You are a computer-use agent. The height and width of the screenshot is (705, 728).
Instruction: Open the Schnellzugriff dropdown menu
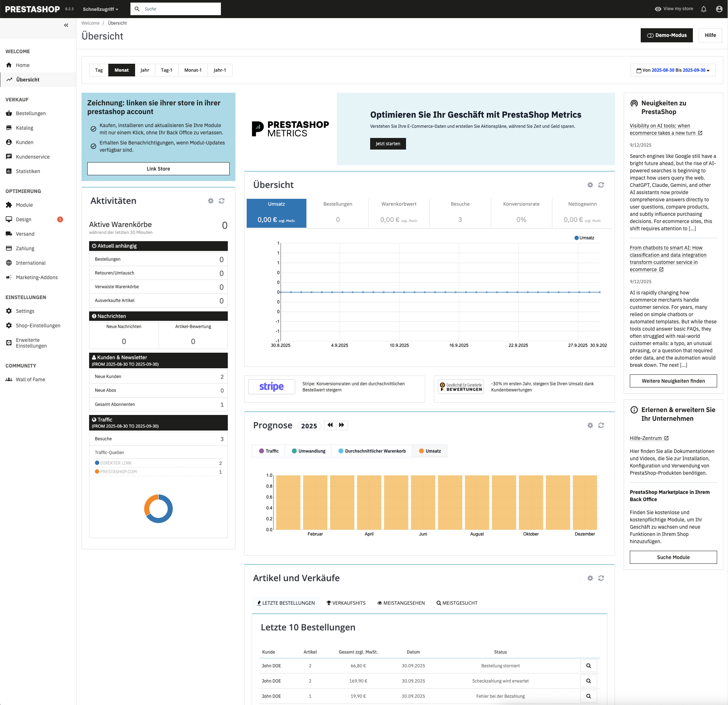[x=100, y=9]
